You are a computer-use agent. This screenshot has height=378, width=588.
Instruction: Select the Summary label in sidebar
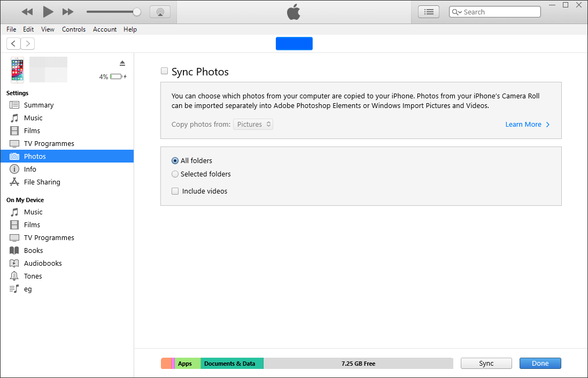[x=38, y=105]
